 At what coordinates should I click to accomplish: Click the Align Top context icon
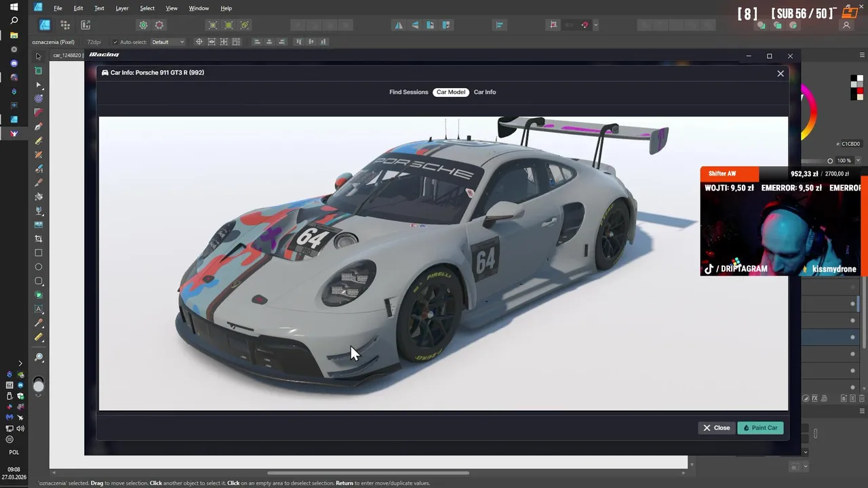[x=298, y=42]
